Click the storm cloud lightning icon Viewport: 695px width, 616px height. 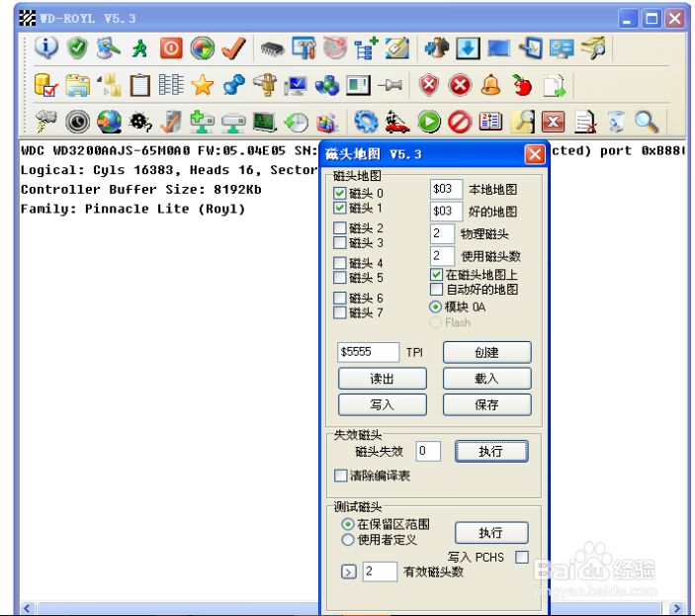[46, 122]
